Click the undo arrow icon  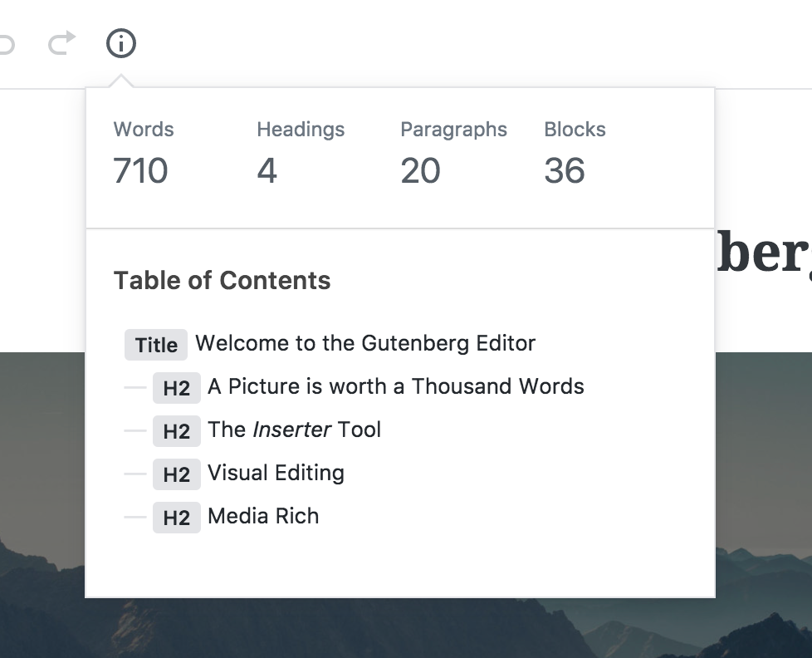6,44
